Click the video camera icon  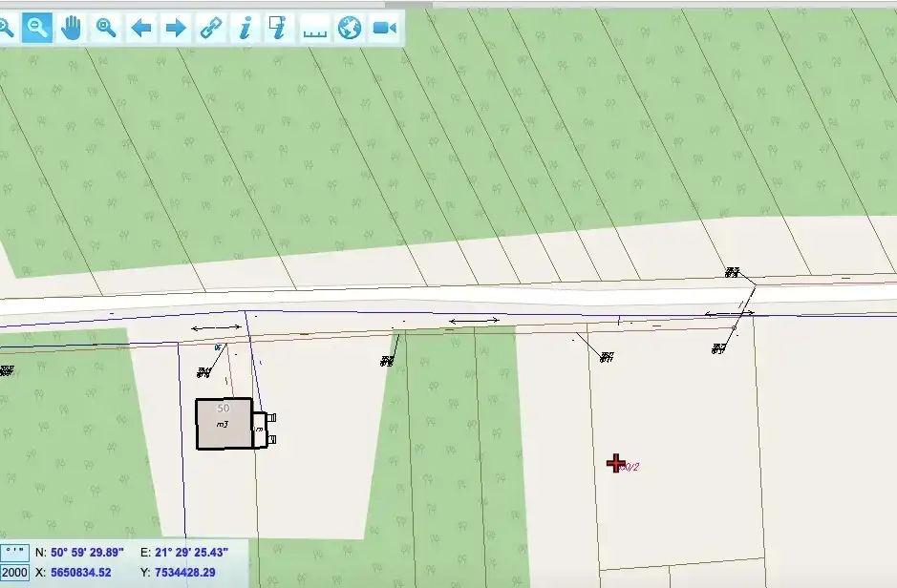click(x=384, y=28)
